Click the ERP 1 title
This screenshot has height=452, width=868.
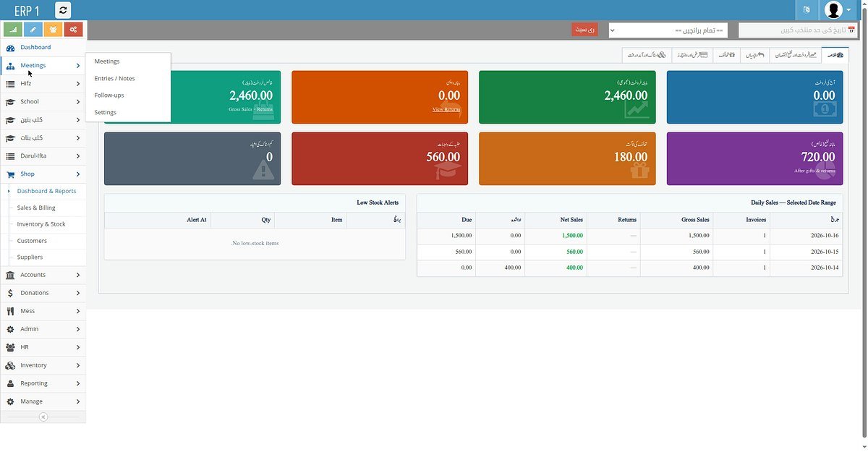pos(27,10)
